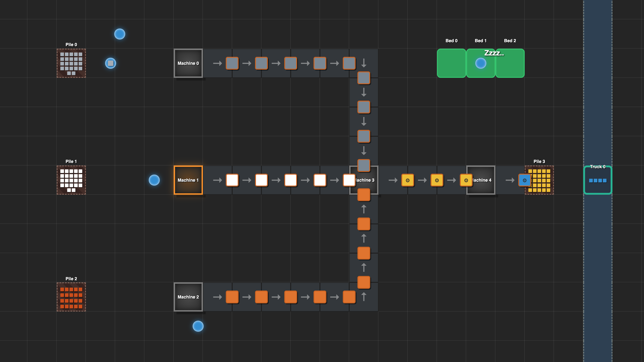This screenshot has height=362, width=644.
Task: Select the highlighted Machine 1 block
Action: (x=188, y=180)
